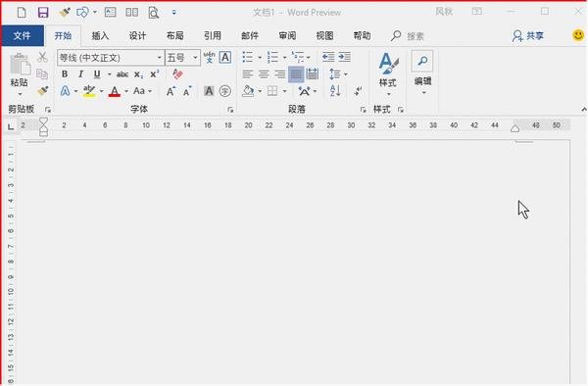Click the Format Painter brush in the clipboard group
The height and width of the screenshot is (386, 588).
42,91
